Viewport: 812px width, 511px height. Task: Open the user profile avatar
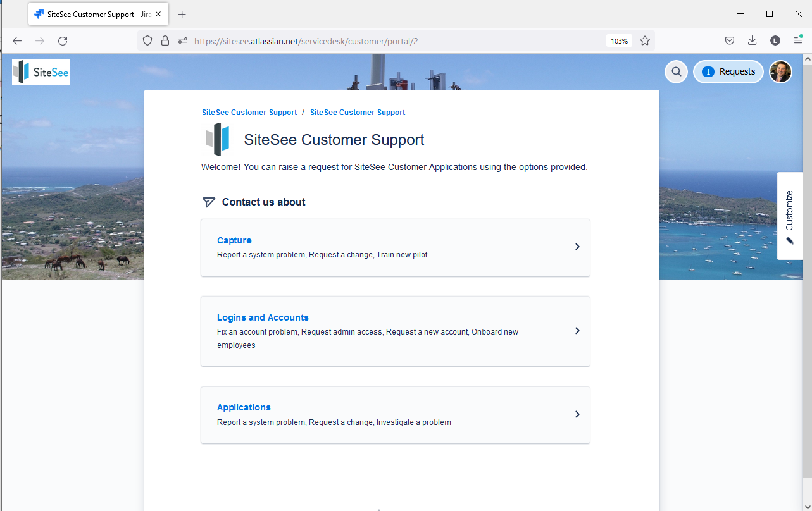click(780, 71)
